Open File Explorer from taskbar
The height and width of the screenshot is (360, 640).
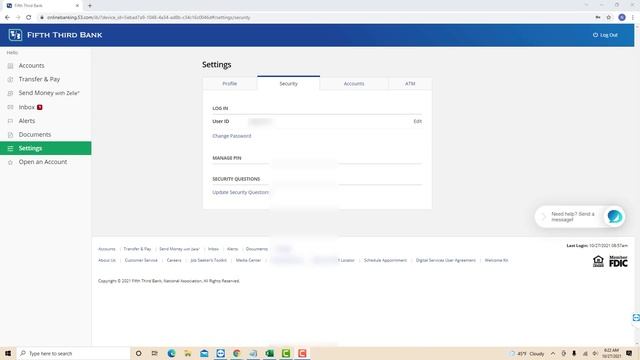(188, 353)
